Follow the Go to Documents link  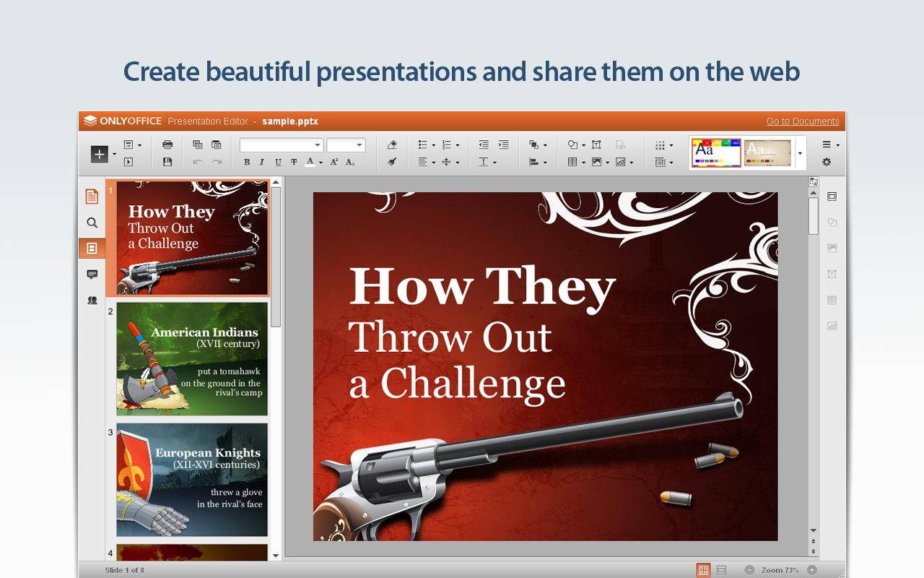point(803,121)
